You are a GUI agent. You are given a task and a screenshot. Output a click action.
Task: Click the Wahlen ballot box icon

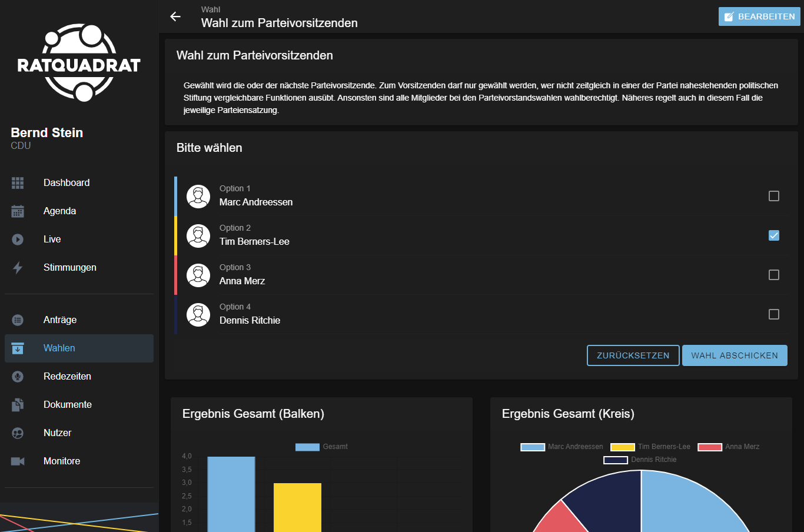pyautogui.click(x=18, y=348)
